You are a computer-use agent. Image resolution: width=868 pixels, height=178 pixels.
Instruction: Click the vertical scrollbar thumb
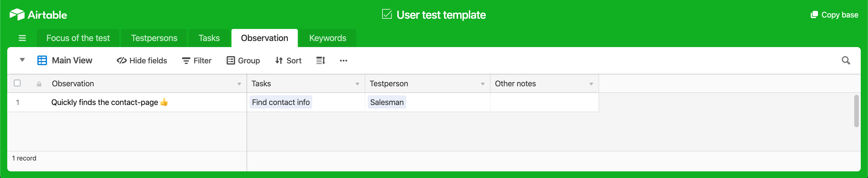coord(856,111)
